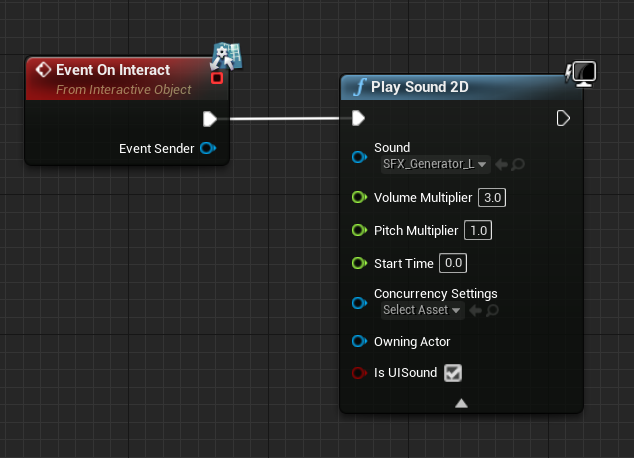Click the Is UISound red boolean pin
Viewport: 634px width, 458px height.
point(359,373)
